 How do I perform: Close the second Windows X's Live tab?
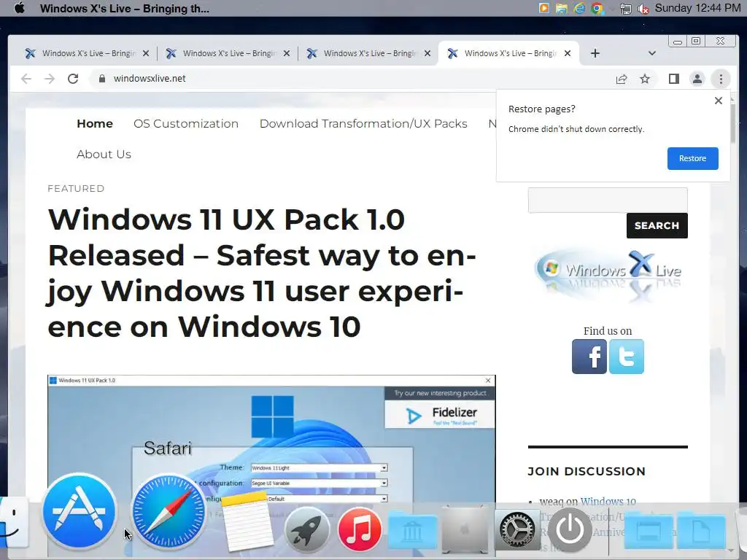[x=286, y=53]
